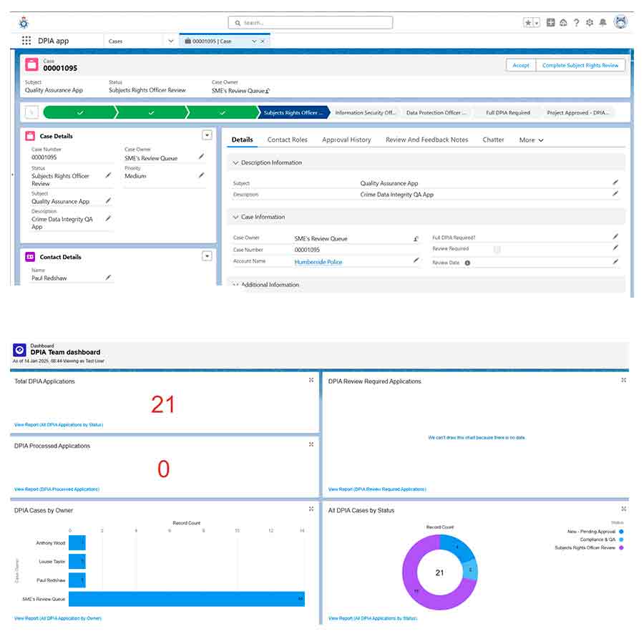Open the Cases navigation dropdown arrow

pos(170,41)
